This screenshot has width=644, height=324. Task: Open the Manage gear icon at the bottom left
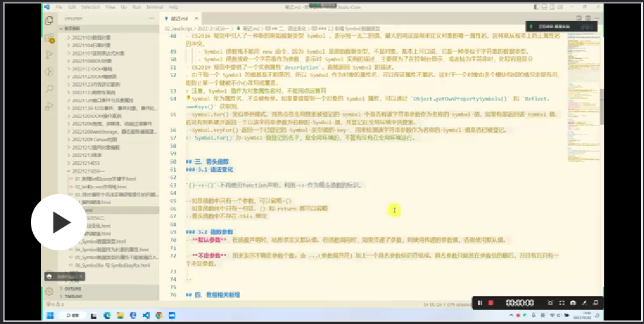tap(49, 291)
